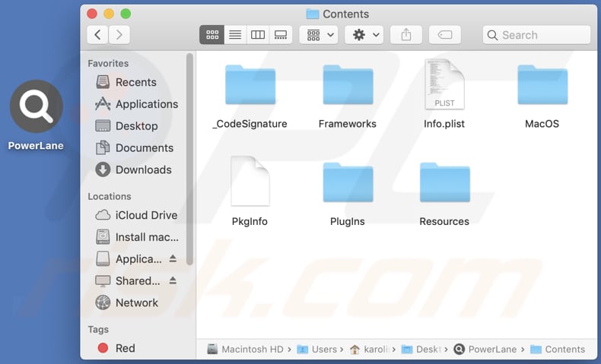Switch to gallery view mode

coord(281,35)
